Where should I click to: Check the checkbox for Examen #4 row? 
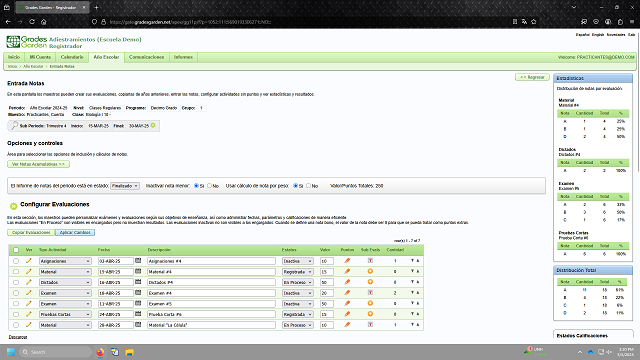click(16, 293)
